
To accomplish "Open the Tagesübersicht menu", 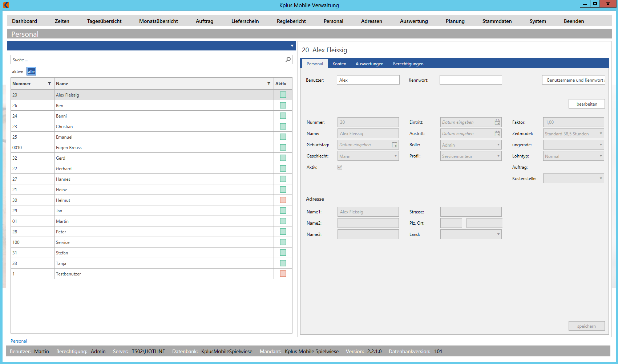I will coord(104,21).
